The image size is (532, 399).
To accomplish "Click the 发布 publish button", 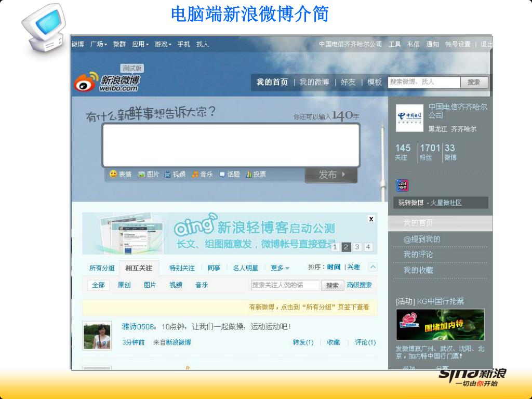I will coord(331,175).
